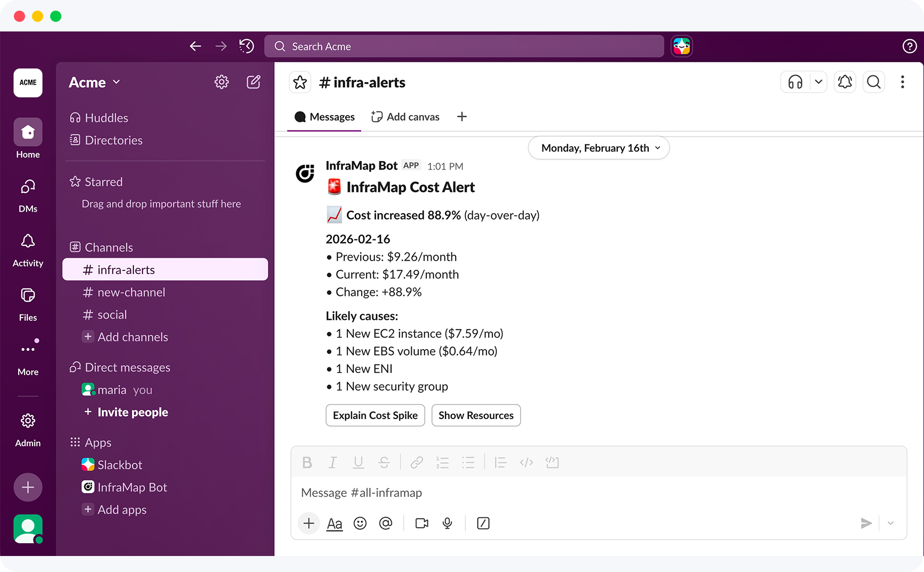Click the Search Acme field
924x572 pixels.
pyautogui.click(x=464, y=46)
